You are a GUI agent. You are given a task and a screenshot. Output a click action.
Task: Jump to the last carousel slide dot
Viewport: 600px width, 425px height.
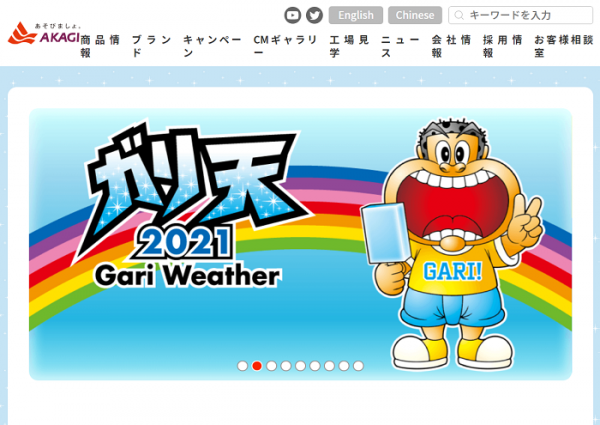[358, 366]
